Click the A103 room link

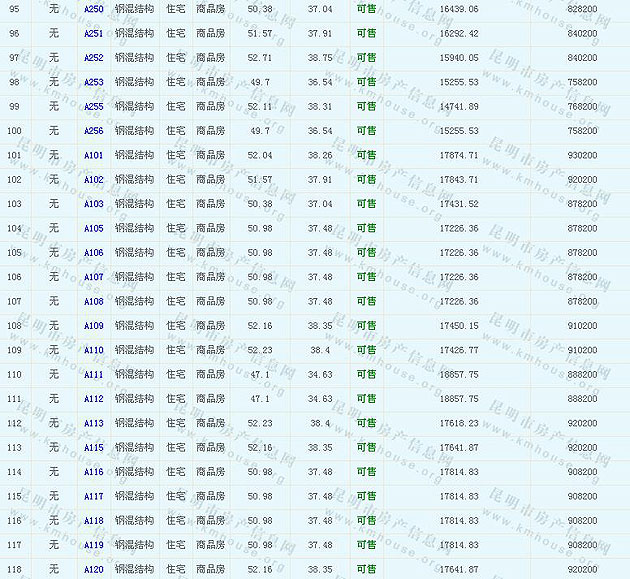tap(93, 204)
